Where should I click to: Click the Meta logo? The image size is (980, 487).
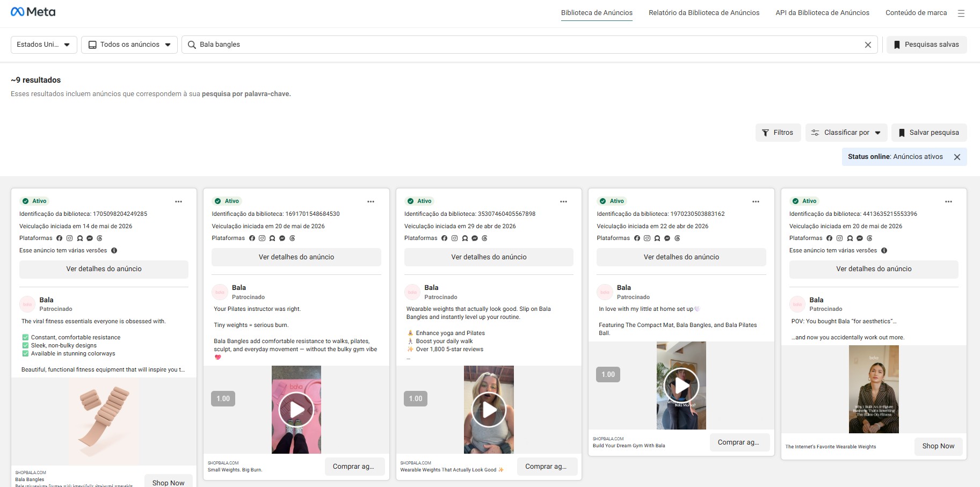click(33, 12)
